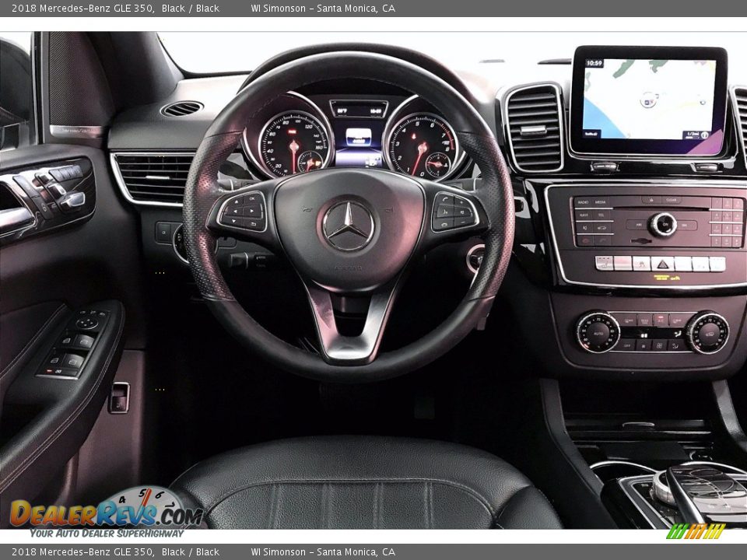Tap the voice control button on steering wheel
The width and height of the screenshot is (747, 560).
[445, 212]
